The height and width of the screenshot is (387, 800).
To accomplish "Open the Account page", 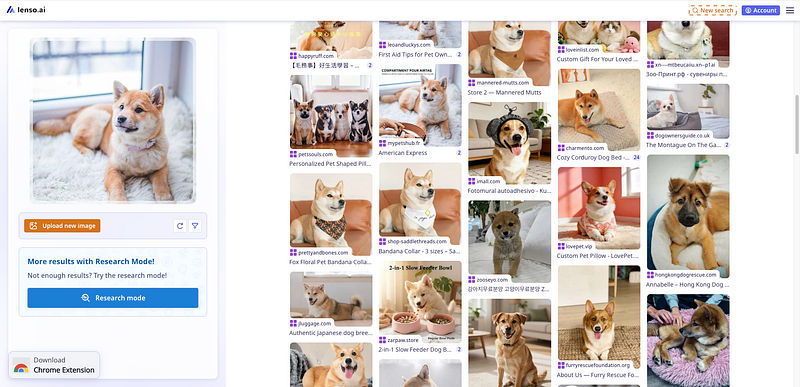I will point(761,10).
